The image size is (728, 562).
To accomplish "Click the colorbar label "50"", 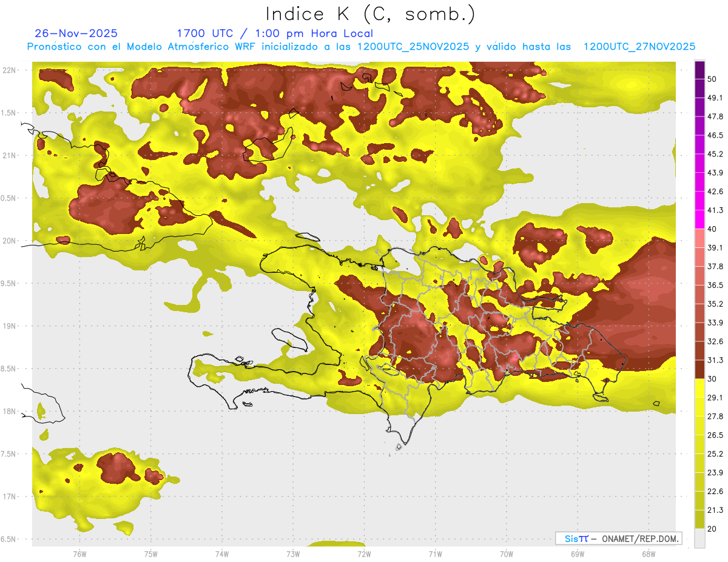I will pyautogui.click(x=713, y=79).
